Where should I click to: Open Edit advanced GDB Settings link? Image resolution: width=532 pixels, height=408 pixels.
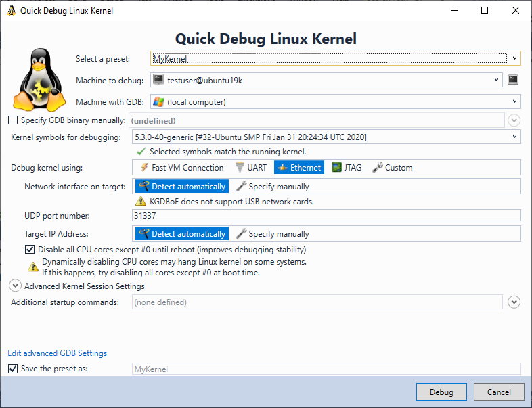click(x=58, y=353)
